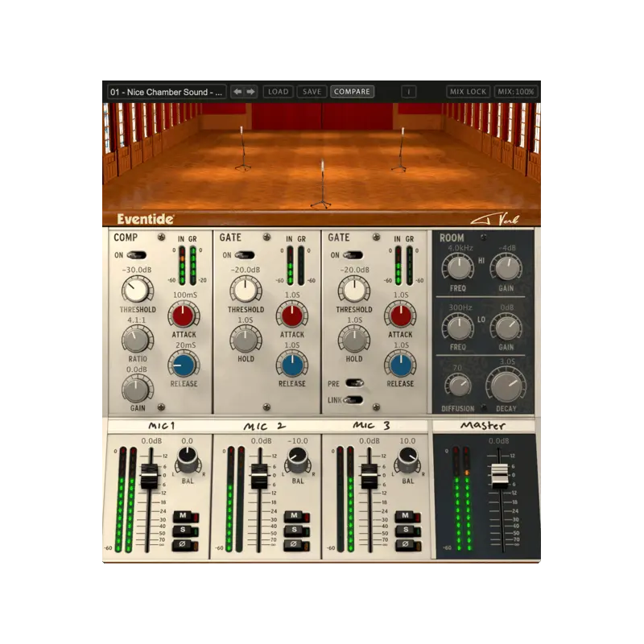Click the Mic 1 BAL knob
Screen dimensions: 644x644
(x=188, y=460)
